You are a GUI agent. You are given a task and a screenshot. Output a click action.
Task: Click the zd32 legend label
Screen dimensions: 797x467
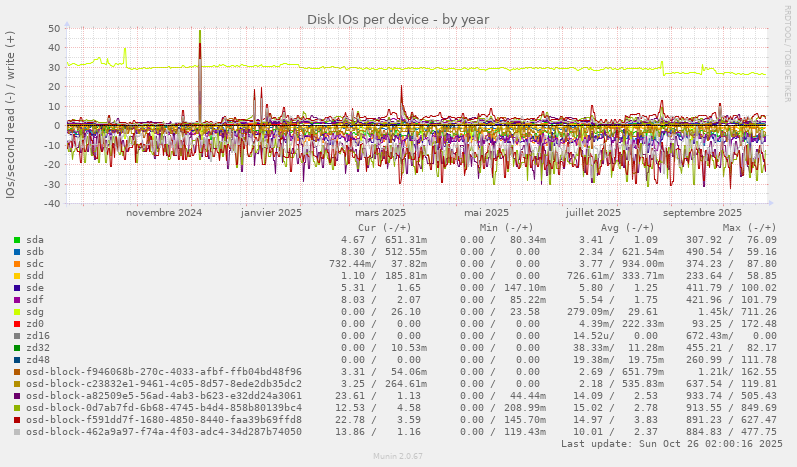tap(38, 348)
